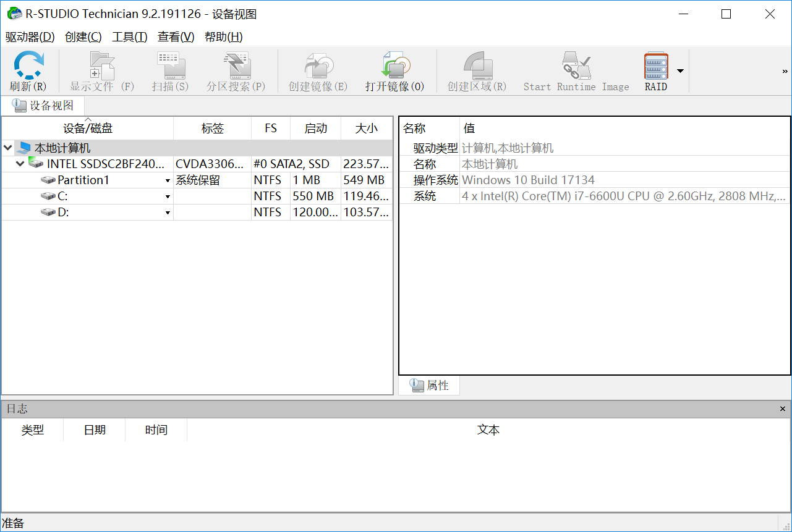Open the dropdown arrow for drive C:
Viewport: 792px width, 532px height.
[x=168, y=196]
